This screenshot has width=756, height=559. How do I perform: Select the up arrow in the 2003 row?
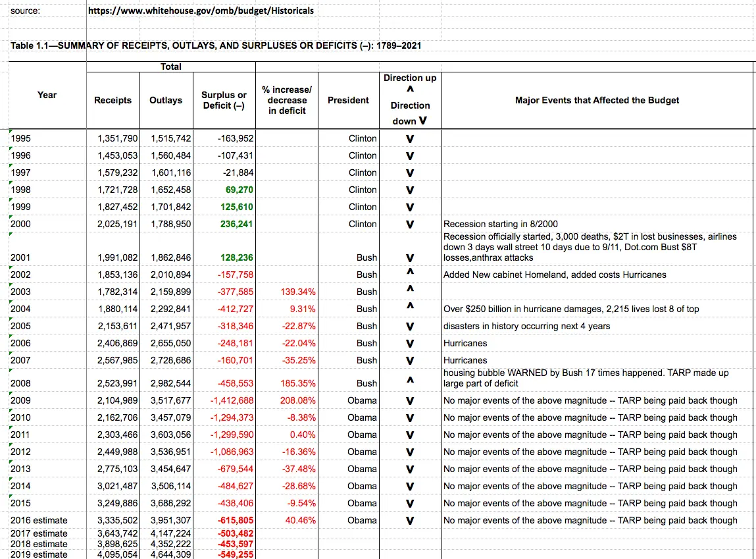(x=409, y=289)
